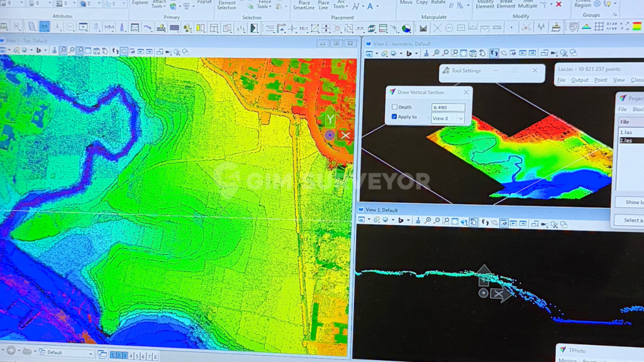Select the 2.las file in the project list
The height and width of the screenshot is (362, 644).
tap(626, 140)
